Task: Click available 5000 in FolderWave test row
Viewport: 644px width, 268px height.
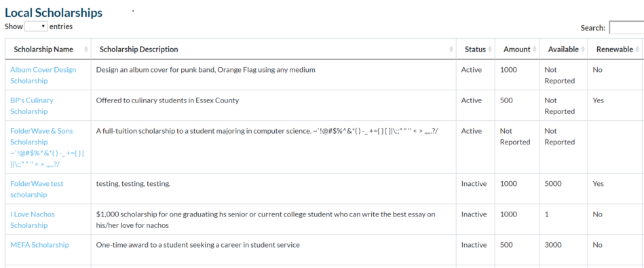Action: click(553, 184)
